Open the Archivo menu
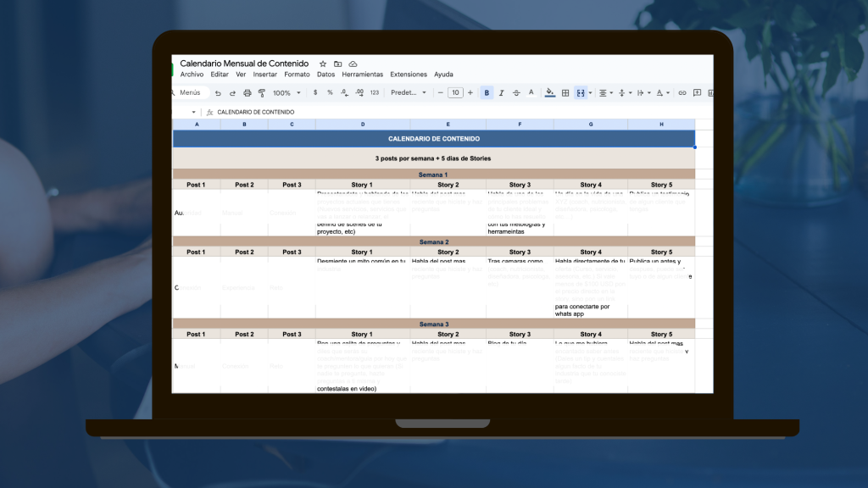868x488 pixels. [192, 75]
